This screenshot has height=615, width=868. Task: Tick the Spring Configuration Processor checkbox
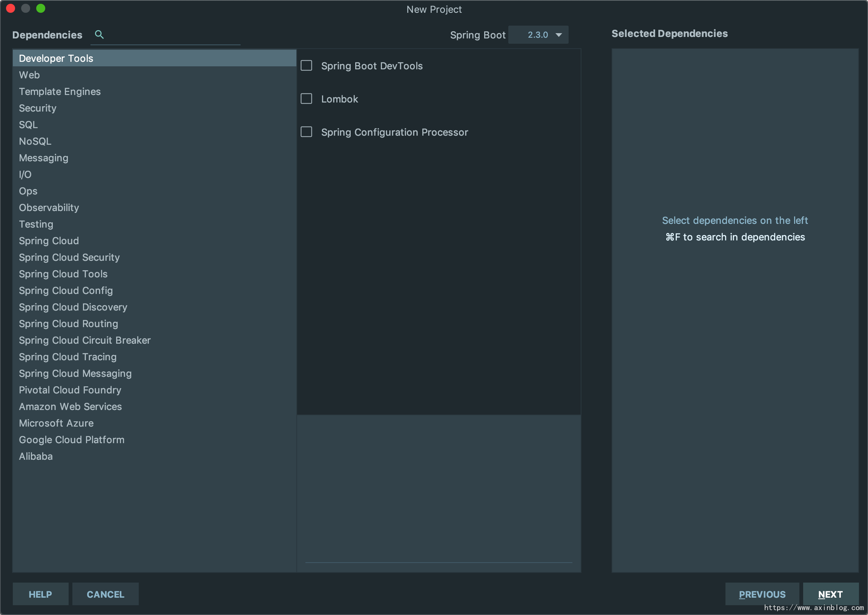tap(306, 132)
